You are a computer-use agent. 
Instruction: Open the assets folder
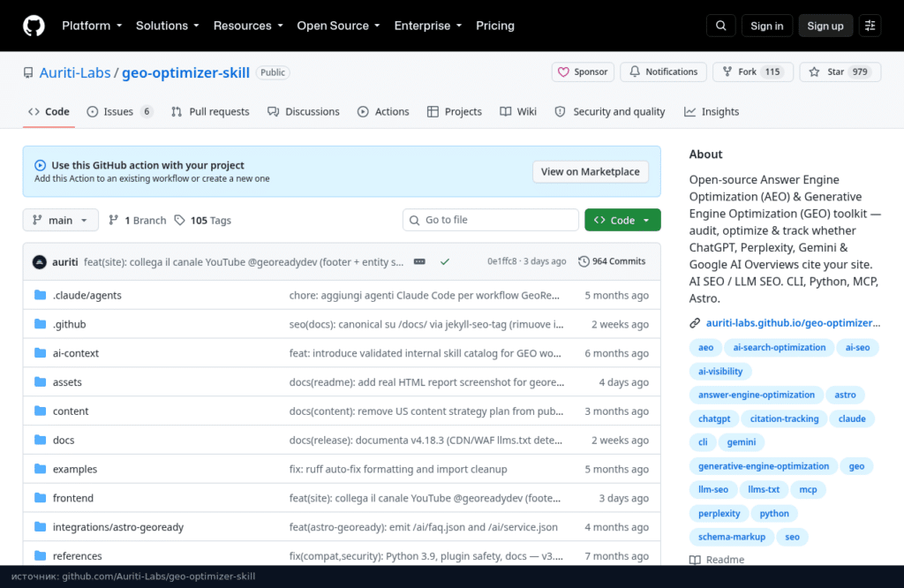click(x=67, y=382)
